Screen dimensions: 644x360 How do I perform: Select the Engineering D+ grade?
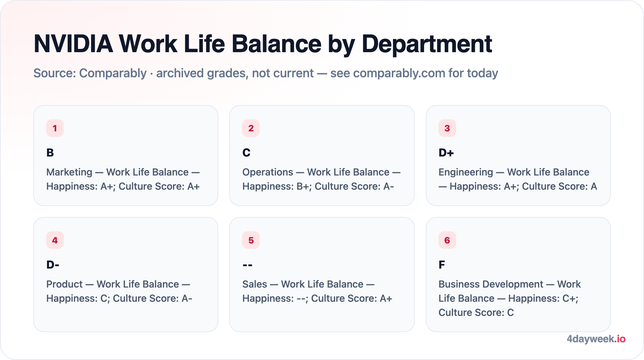446,153
